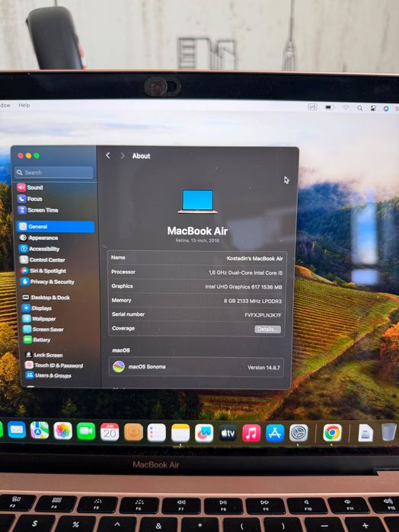The width and height of the screenshot is (399, 532).
Task: Click System Settings icon in the Dock
Action: pos(298,433)
